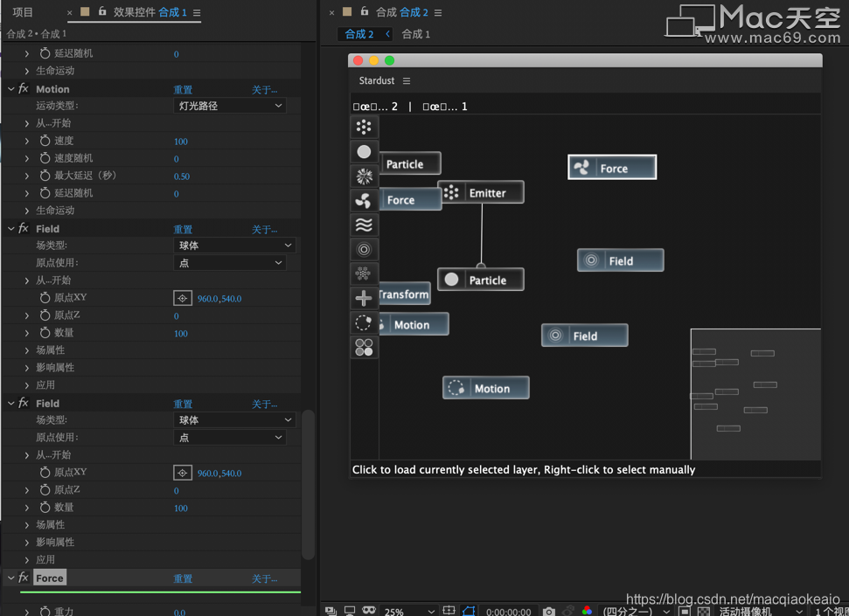Image resolution: width=849 pixels, height=616 pixels.
Task: Switch to the 项目 panel tab
Action: coord(22,12)
